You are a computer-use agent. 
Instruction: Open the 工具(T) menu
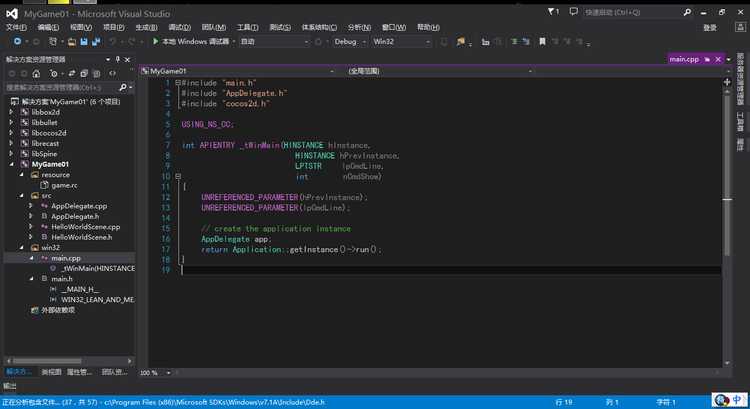pyautogui.click(x=247, y=27)
